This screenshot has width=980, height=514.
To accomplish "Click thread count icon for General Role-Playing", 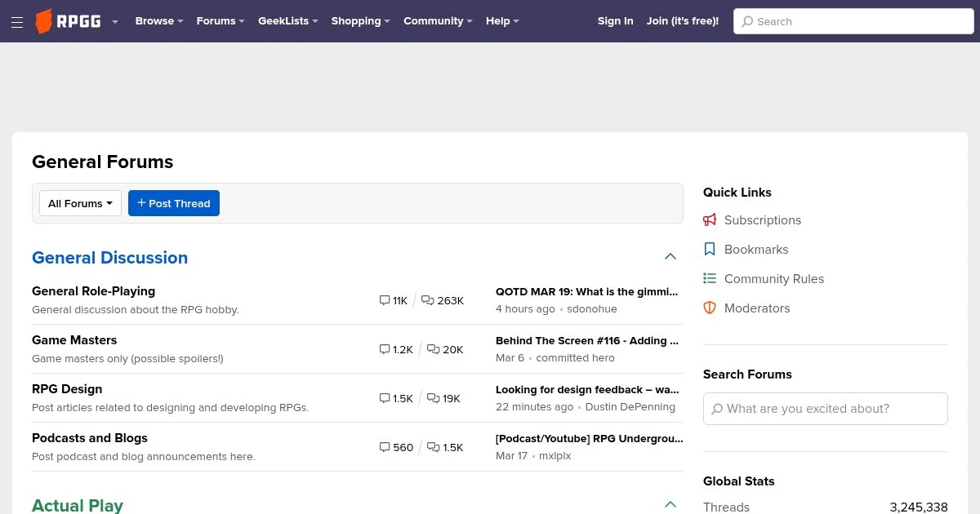I will coord(385,300).
